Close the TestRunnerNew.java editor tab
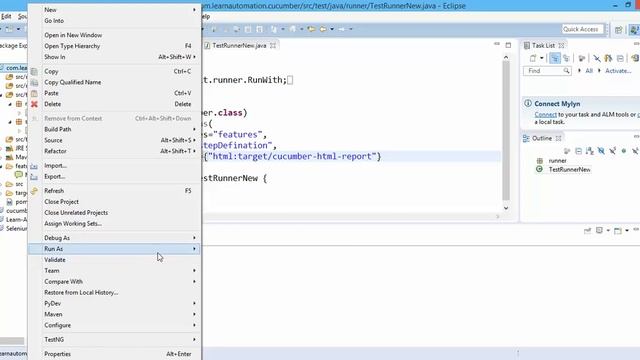The width and height of the screenshot is (640, 360). [273, 45]
